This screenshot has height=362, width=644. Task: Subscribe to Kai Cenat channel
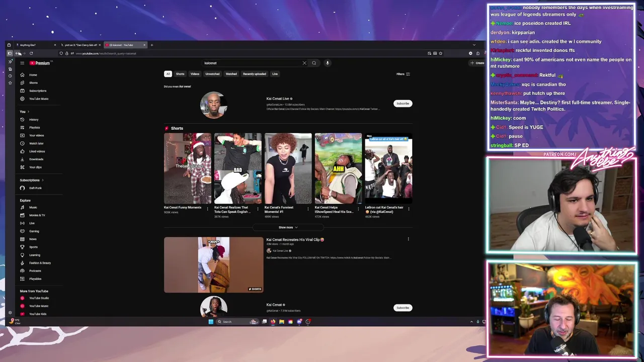[x=403, y=308]
